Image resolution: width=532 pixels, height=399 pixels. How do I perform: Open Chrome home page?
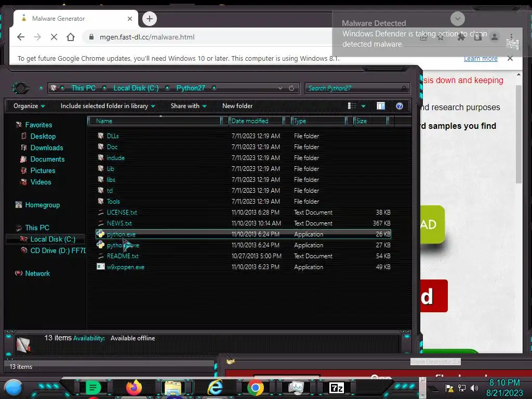71,37
